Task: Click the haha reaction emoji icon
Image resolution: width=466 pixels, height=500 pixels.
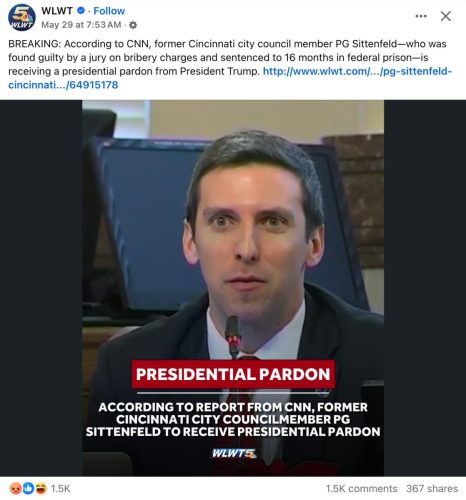Action: pyautogui.click(x=41, y=488)
